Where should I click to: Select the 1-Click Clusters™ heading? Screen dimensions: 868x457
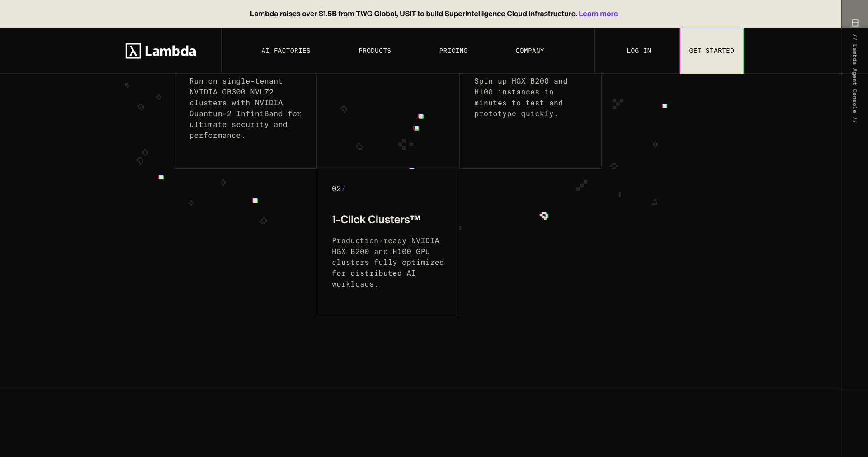pyautogui.click(x=376, y=220)
